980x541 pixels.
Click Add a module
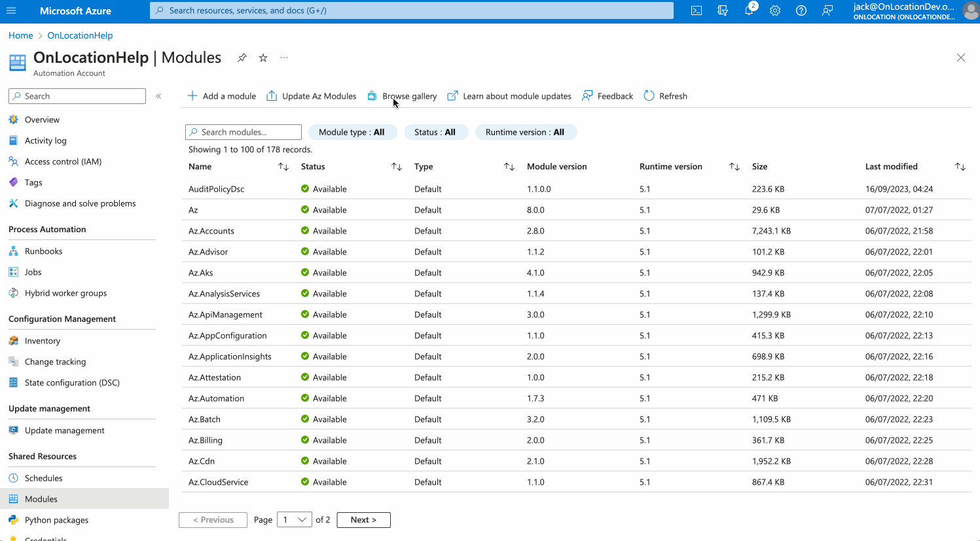(222, 96)
